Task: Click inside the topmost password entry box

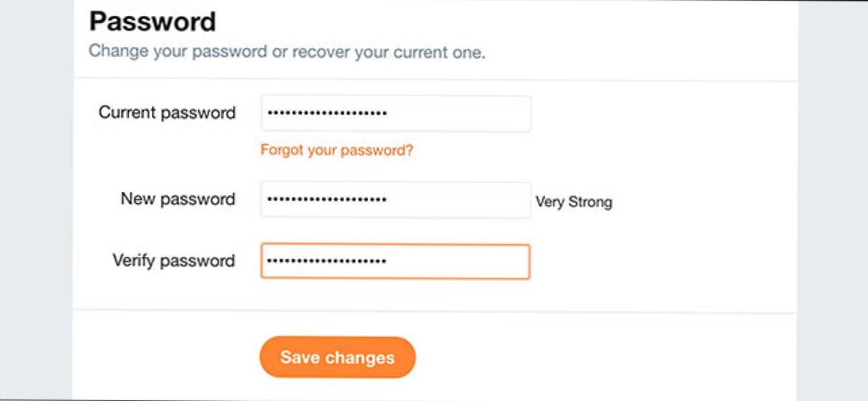Action: tap(396, 113)
